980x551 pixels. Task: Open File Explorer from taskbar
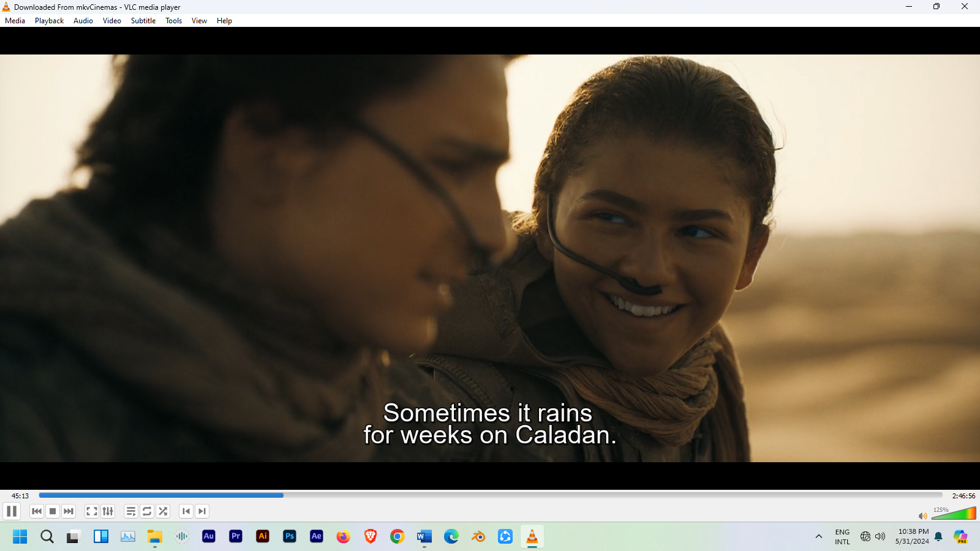click(x=155, y=537)
